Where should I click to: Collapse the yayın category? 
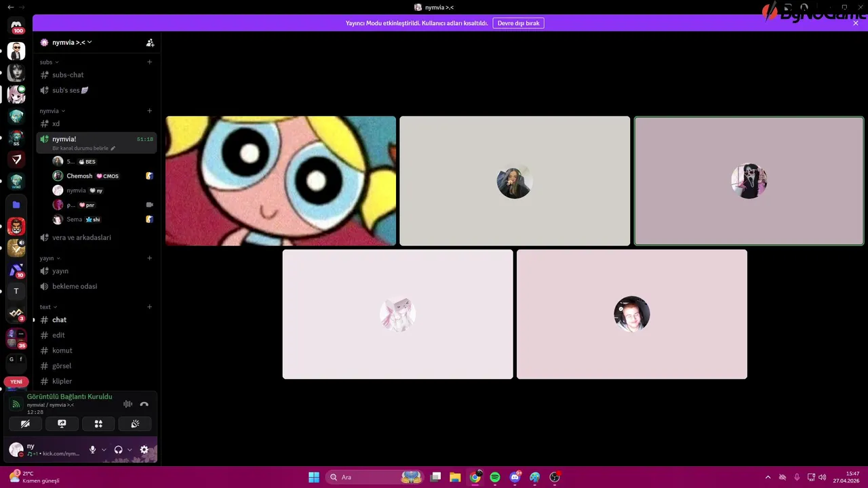tap(50, 258)
